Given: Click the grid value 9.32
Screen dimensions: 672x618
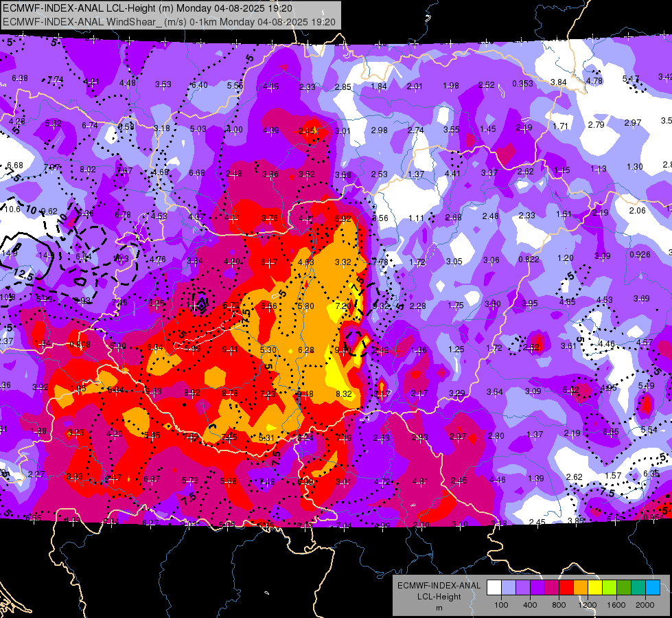Looking at the screenshot, I should point(381,306).
